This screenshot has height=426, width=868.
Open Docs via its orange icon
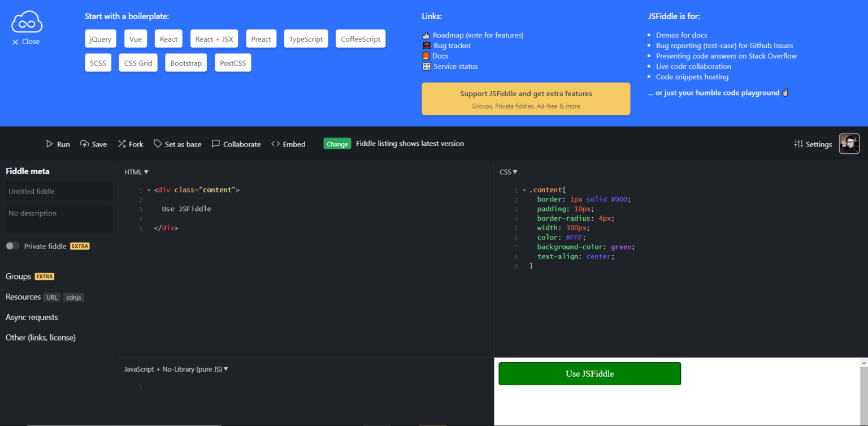[426, 55]
